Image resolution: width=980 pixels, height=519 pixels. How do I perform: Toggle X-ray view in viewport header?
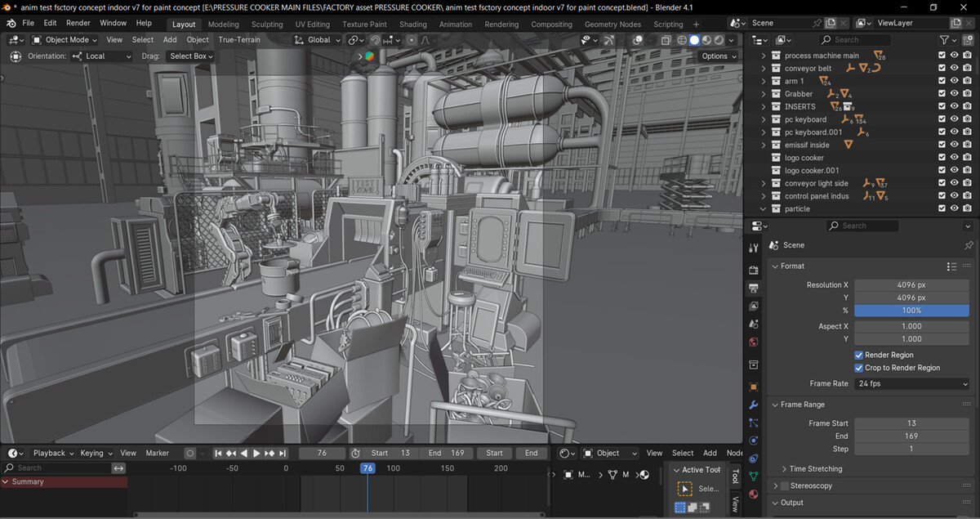pos(666,40)
